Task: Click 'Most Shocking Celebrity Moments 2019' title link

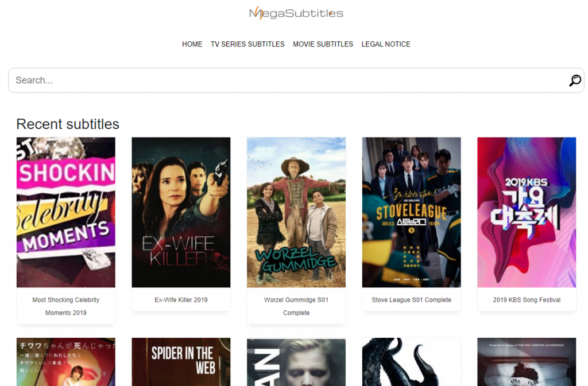Action: (x=66, y=306)
